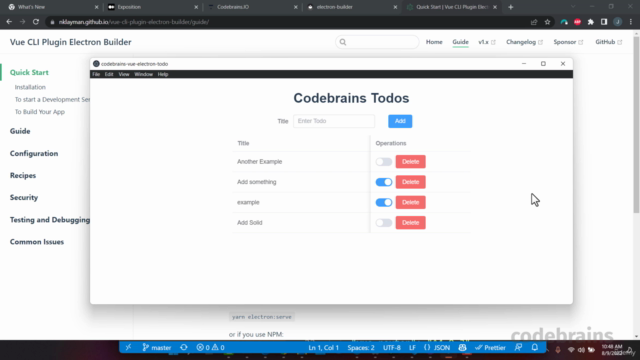Screen dimensions: 640x360
Task: Click the browser address bar URL
Action: pyautogui.click(x=134, y=22)
